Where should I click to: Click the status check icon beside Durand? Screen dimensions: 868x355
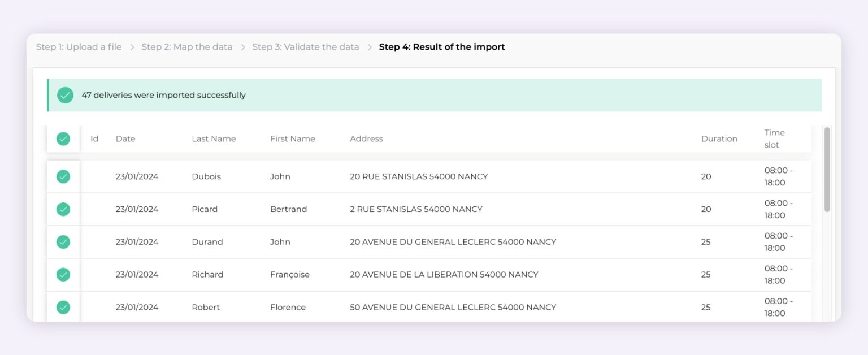tap(63, 242)
